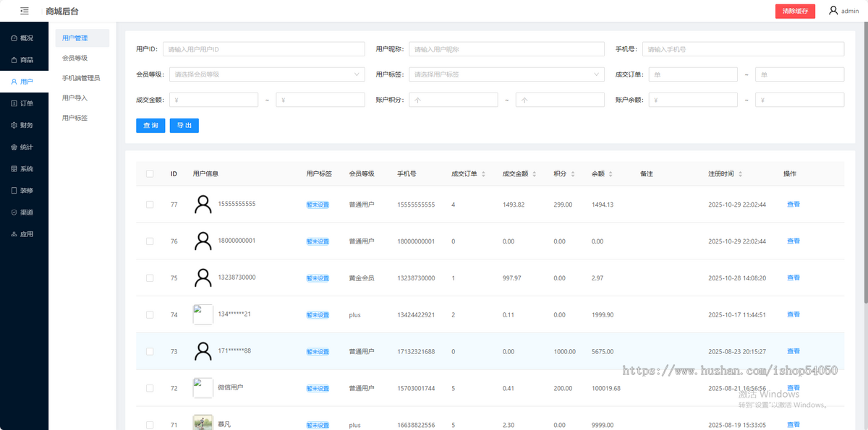Toggle the select-all checkbox in table header

click(150, 173)
